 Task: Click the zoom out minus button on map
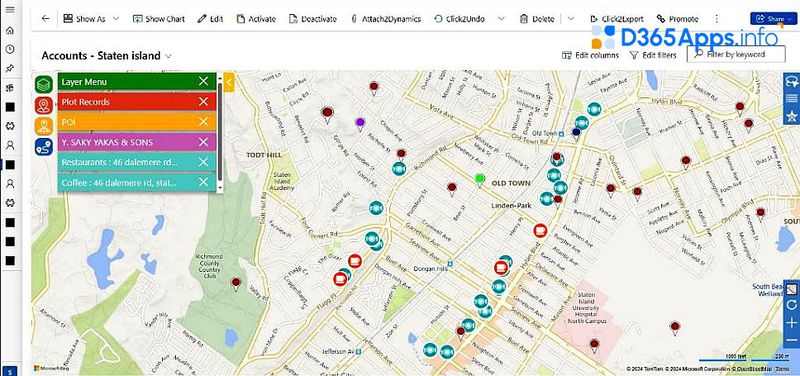792,339
